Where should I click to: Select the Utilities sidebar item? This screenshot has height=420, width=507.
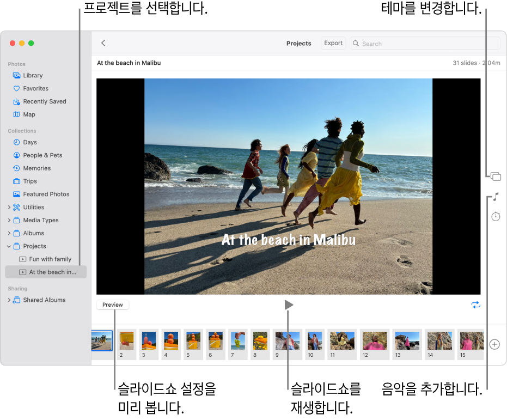[34, 207]
